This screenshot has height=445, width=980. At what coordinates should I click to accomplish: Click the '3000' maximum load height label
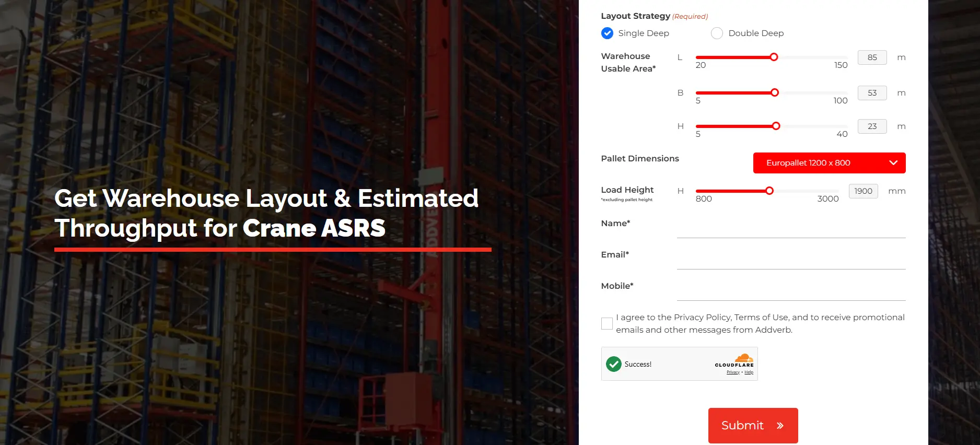[828, 199]
